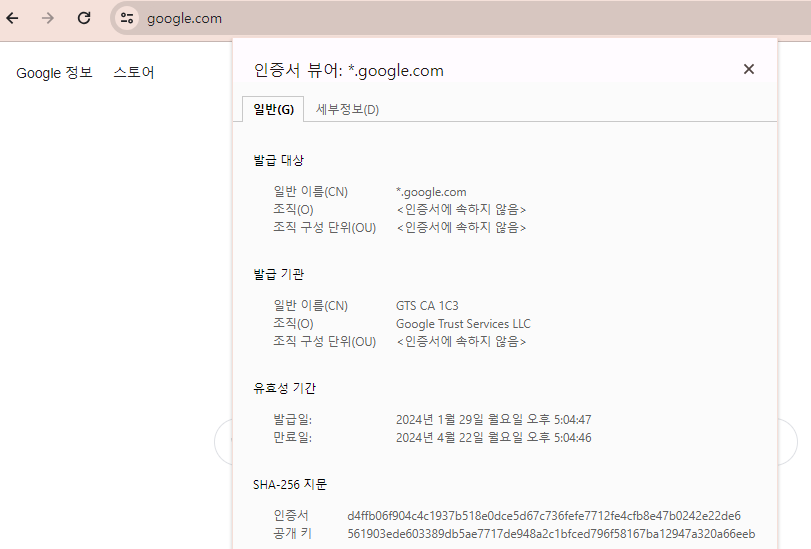The height and width of the screenshot is (549, 811).
Task: Click the SHA-256 지문 heading
Action: (x=290, y=484)
